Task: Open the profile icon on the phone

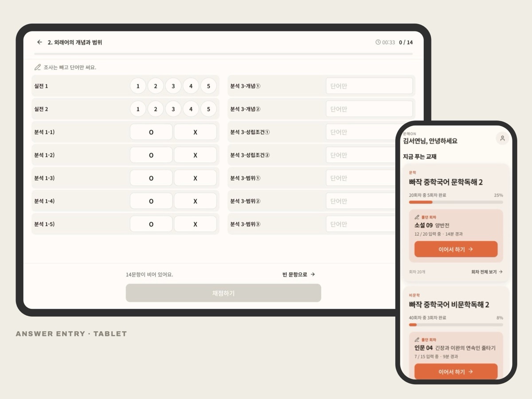Action: point(502,138)
